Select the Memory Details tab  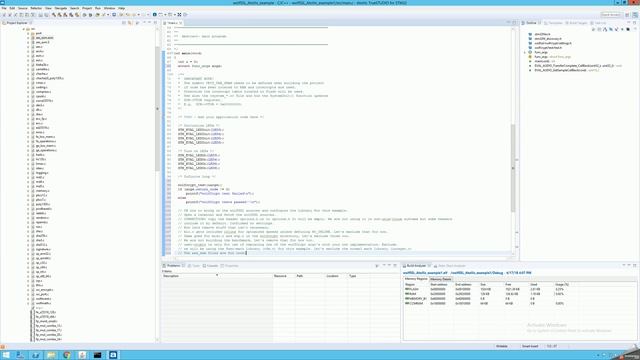(440, 279)
